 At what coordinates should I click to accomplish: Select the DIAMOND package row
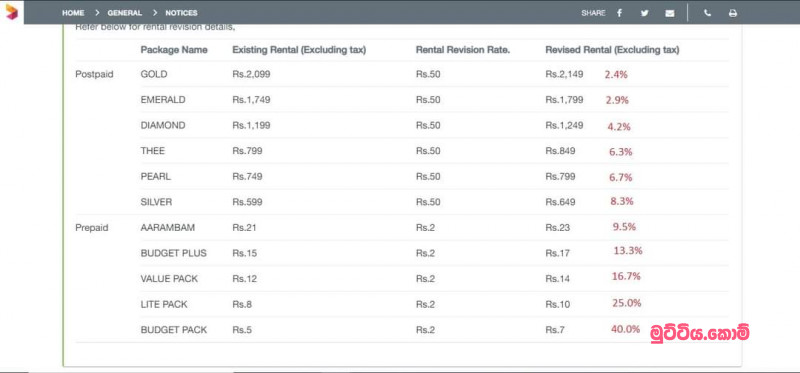click(x=402, y=125)
